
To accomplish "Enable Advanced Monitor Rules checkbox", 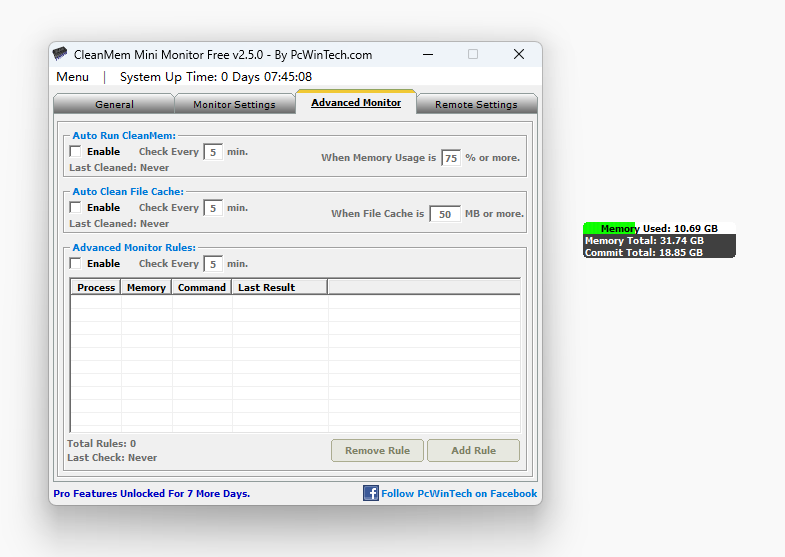I will (76, 264).
